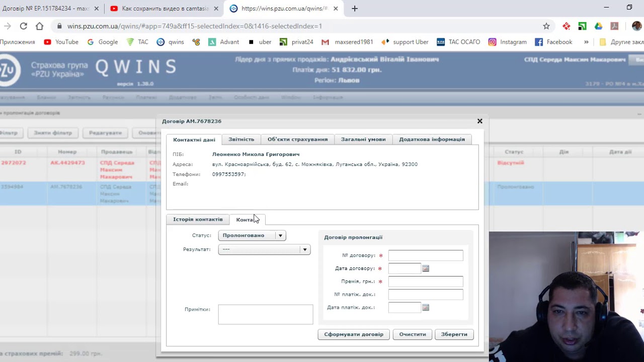
Task: Click the Зберегти button
Action: pos(454,334)
